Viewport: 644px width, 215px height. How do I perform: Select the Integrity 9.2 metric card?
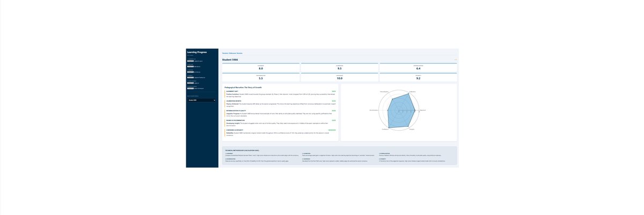pos(418,77)
